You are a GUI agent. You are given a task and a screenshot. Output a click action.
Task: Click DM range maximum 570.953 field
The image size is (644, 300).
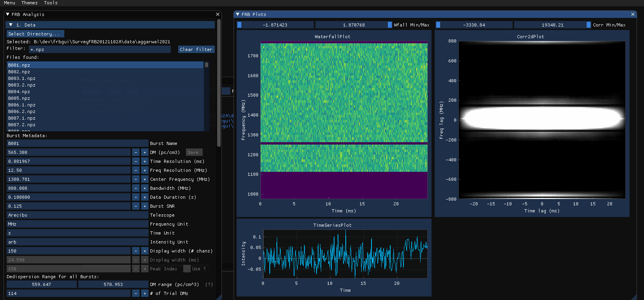pos(113,284)
